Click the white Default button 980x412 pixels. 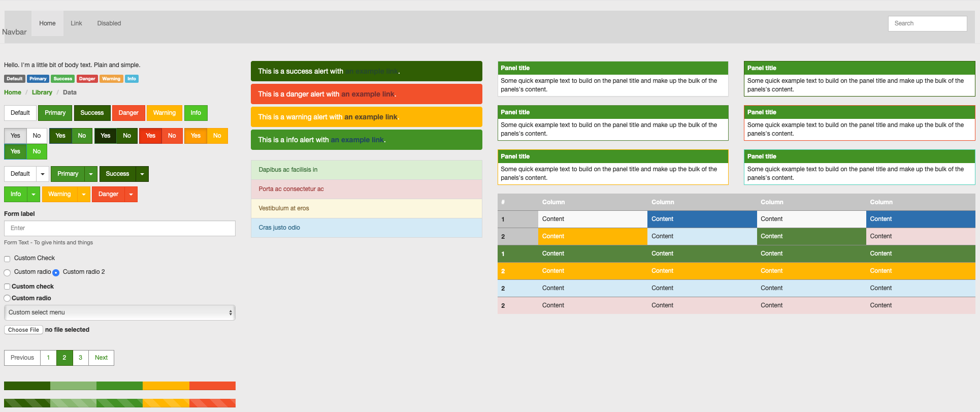(x=20, y=113)
